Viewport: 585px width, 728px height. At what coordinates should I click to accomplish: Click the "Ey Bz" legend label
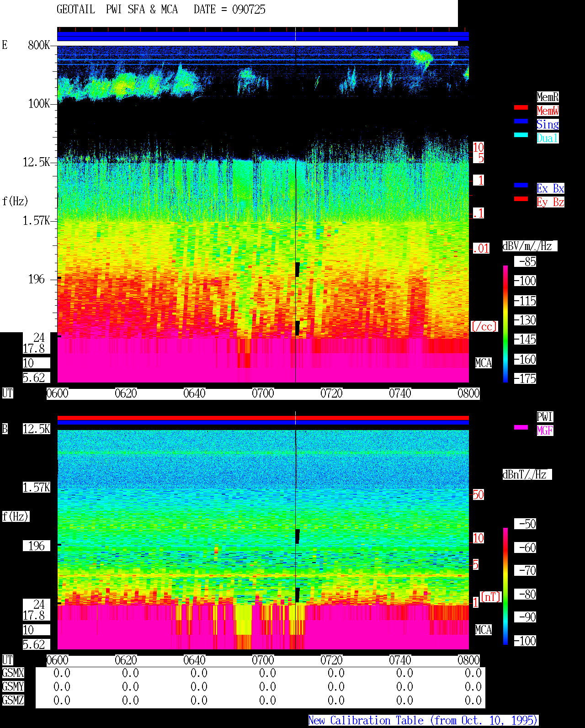tap(550, 202)
